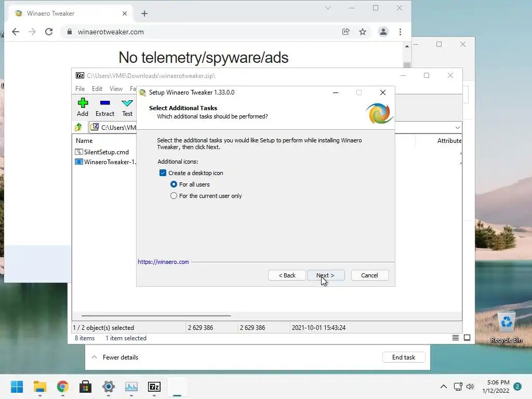Open the Chrome three-dot menu
Image resolution: width=532 pixels, height=399 pixels.
coord(401,32)
